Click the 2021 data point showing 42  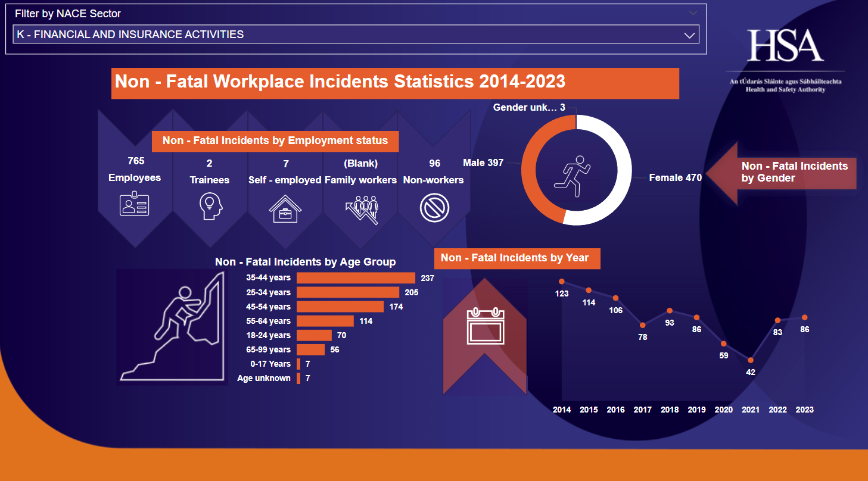click(x=751, y=360)
